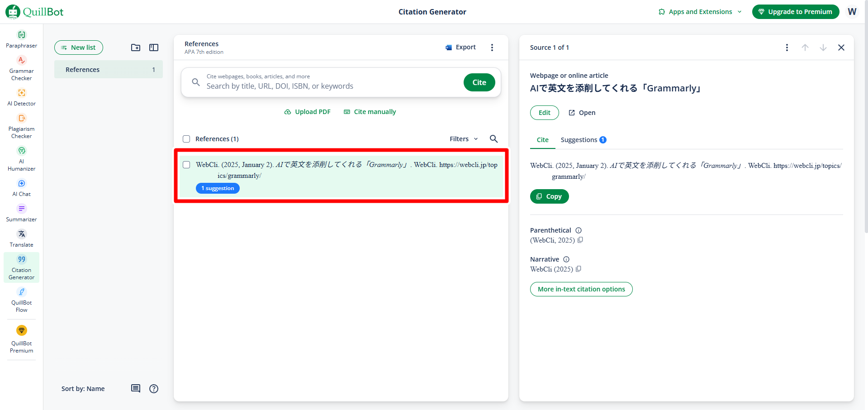Open the AI Detector tool
868x410 pixels.
[x=21, y=97]
